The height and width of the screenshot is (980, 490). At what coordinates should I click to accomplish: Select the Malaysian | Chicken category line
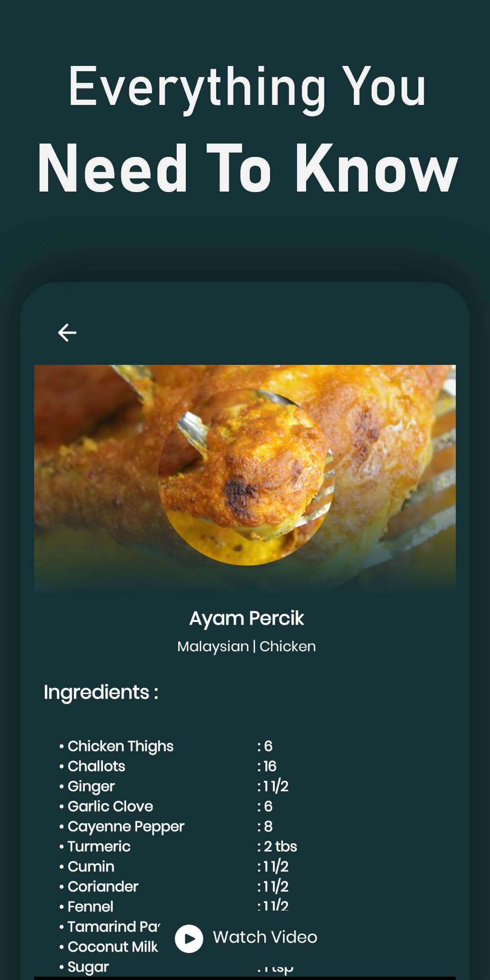[246, 646]
